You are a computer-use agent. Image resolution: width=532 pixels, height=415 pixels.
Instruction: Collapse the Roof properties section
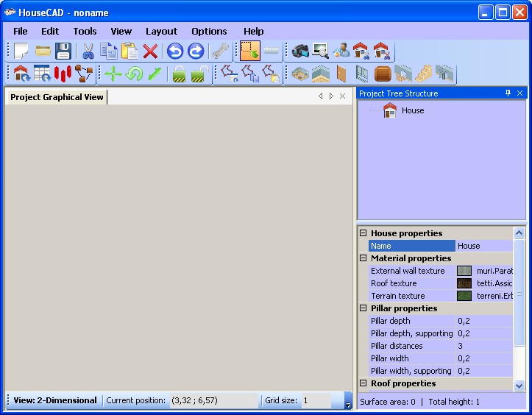click(363, 383)
